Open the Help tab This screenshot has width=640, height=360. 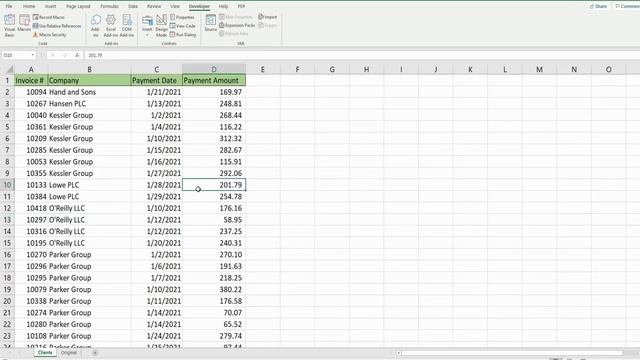(223, 6)
